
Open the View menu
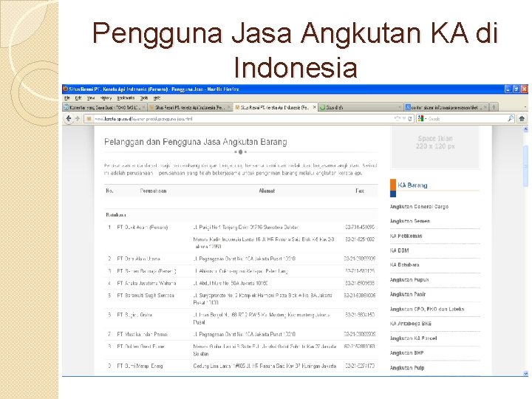[91, 98]
